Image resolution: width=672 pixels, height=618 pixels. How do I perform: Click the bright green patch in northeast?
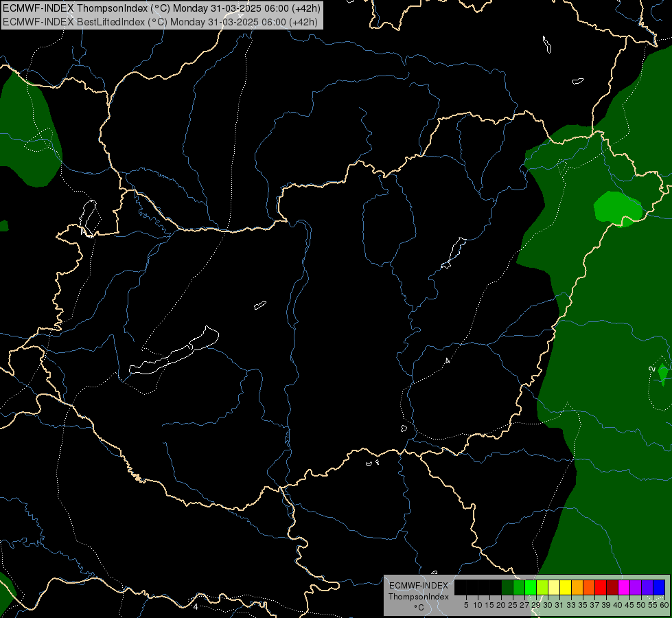[618, 209]
